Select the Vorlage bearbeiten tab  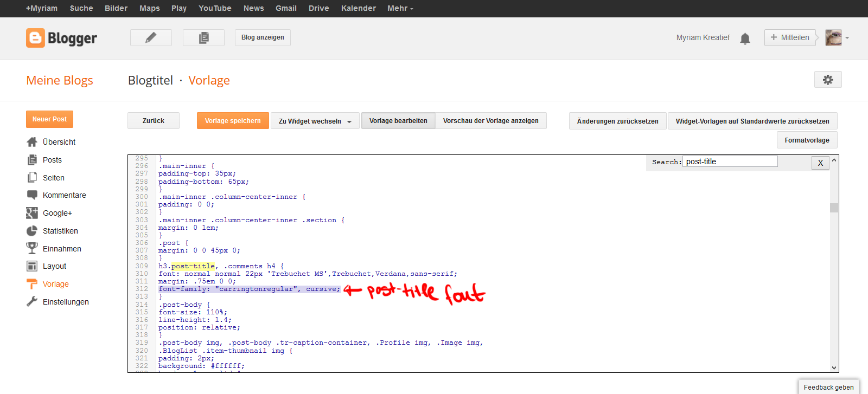tap(398, 121)
